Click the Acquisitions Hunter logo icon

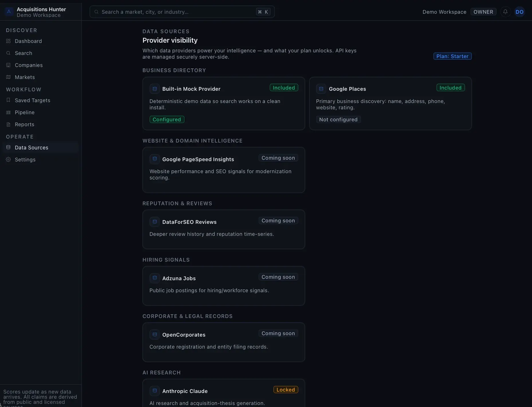pos(9,12)
